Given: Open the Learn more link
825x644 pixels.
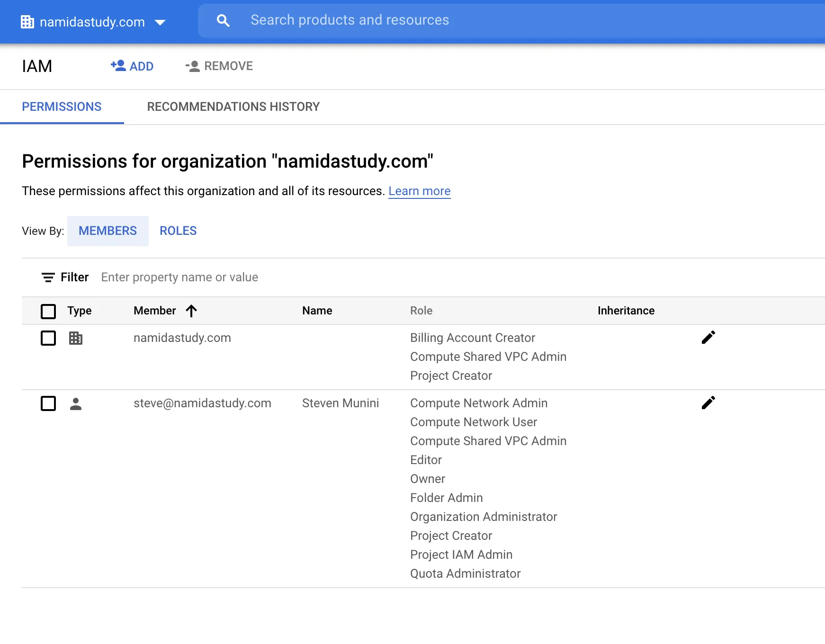Looking at the screenshot, I should pos(419,191).
